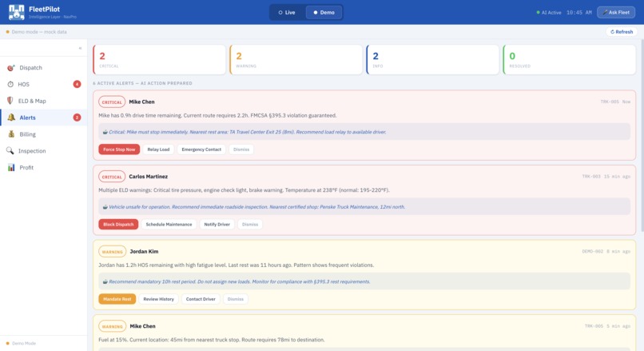Dismiss the Mike Chen critical alert
This screenshot has height=351, width=644.
(x=241, y=150)
